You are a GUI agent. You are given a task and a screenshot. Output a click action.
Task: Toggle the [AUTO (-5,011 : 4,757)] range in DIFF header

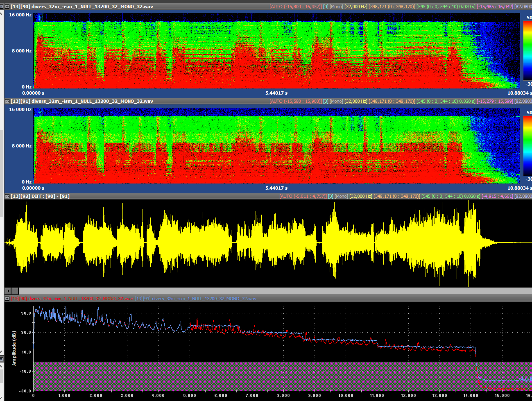pos(303,196)
